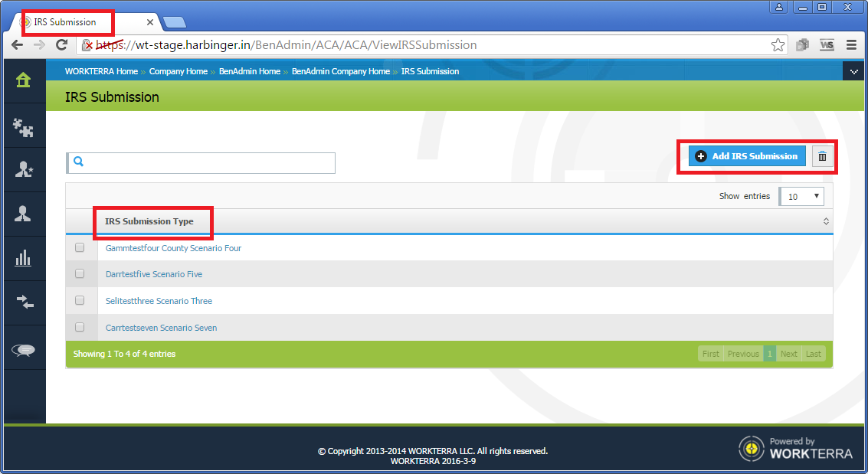Expand the top-right header collapse chevron
The image size is (868, 474).
point(853,71)
